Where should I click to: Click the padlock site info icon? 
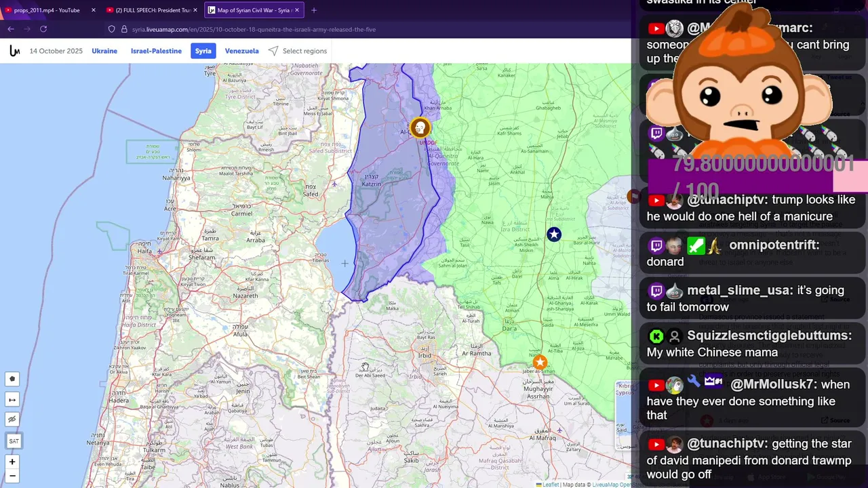coord(124,29)
